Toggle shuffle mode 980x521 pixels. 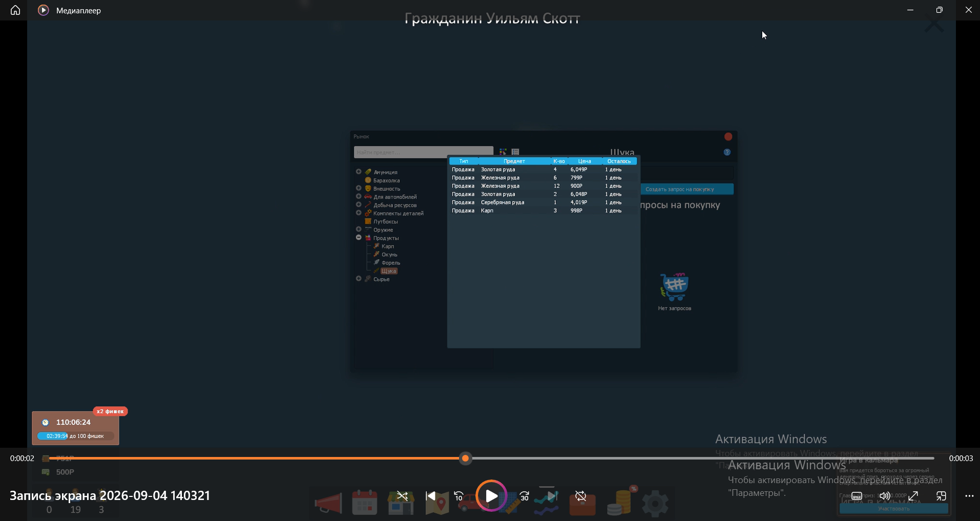(403, 496)
